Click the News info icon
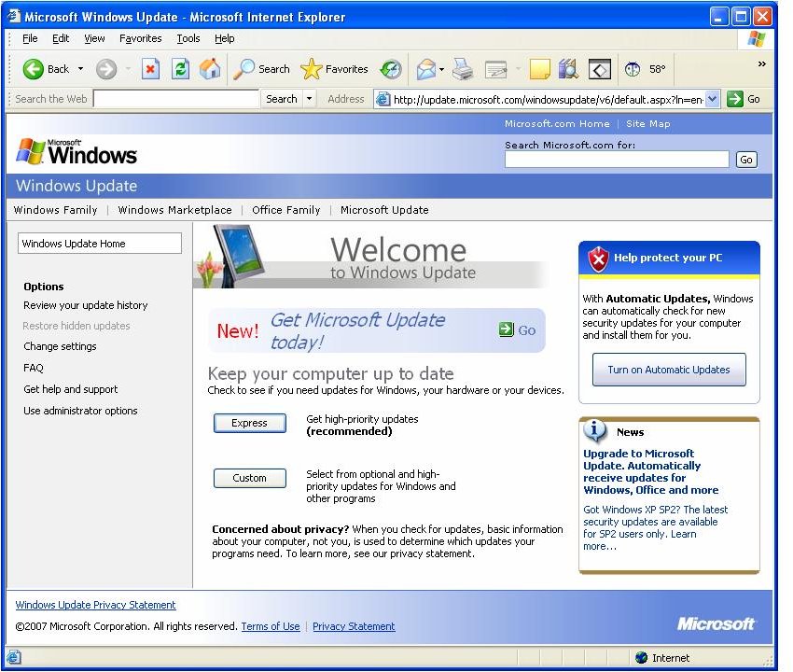 click(595, 430)
